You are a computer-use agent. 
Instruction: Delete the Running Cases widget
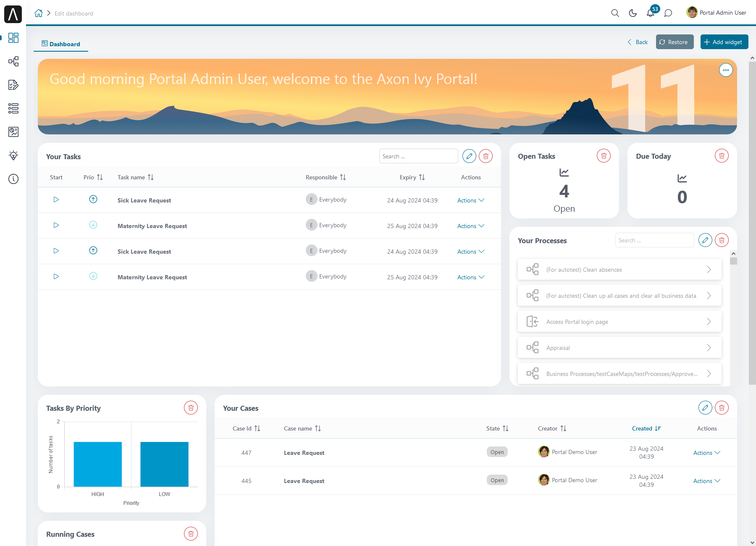click(x=191, y=534)
